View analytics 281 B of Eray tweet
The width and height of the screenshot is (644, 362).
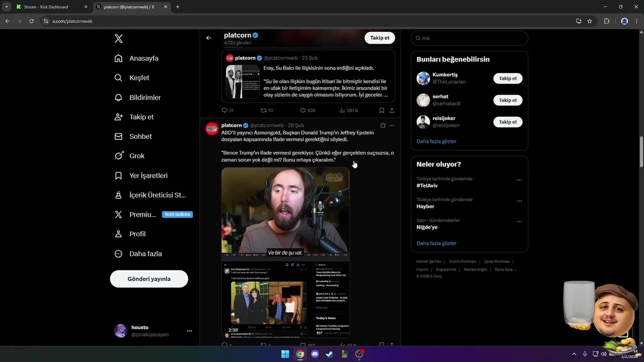click(349, 111)
